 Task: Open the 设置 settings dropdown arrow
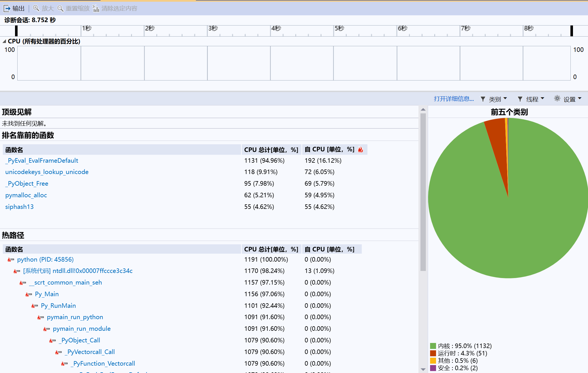coord(579,98)
